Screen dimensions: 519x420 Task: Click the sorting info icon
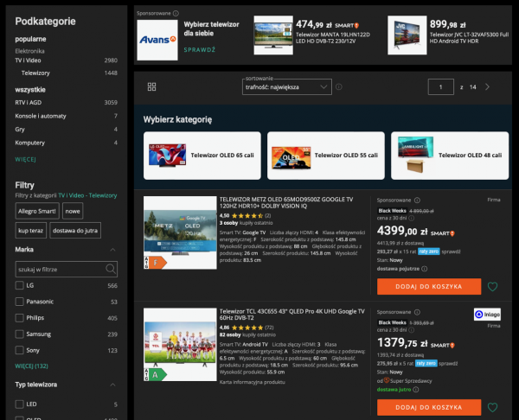(338, 87)
